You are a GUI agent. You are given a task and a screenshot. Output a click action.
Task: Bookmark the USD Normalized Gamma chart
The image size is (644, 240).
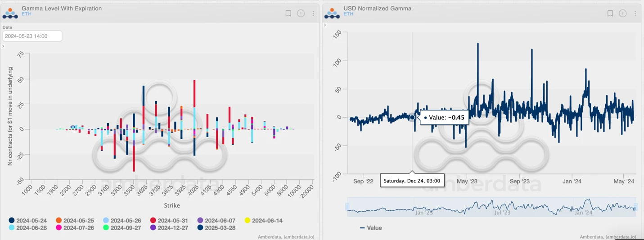click(610, 13)
